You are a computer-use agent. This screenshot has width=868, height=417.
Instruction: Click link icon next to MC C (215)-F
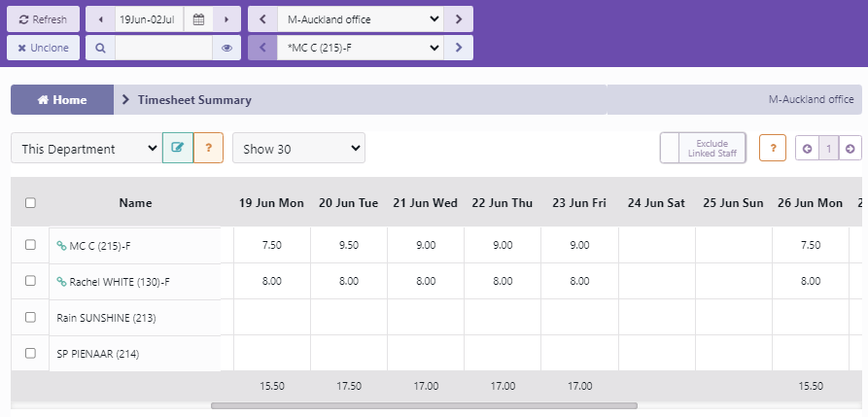(61, 245)
